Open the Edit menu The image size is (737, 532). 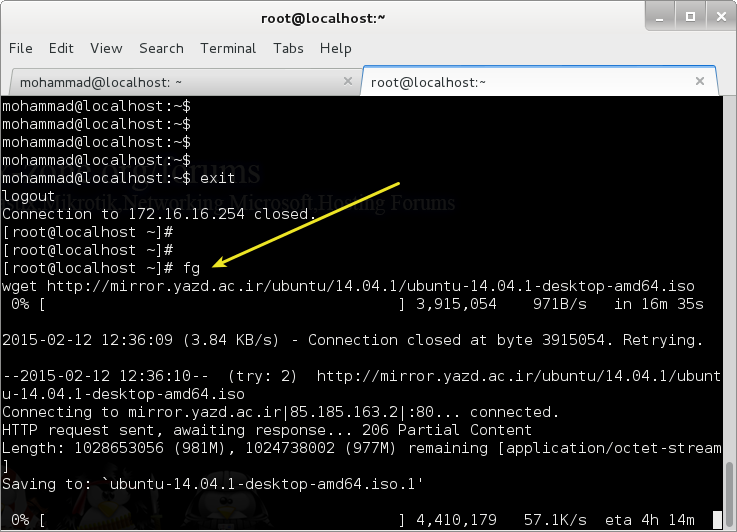(61, 48)
